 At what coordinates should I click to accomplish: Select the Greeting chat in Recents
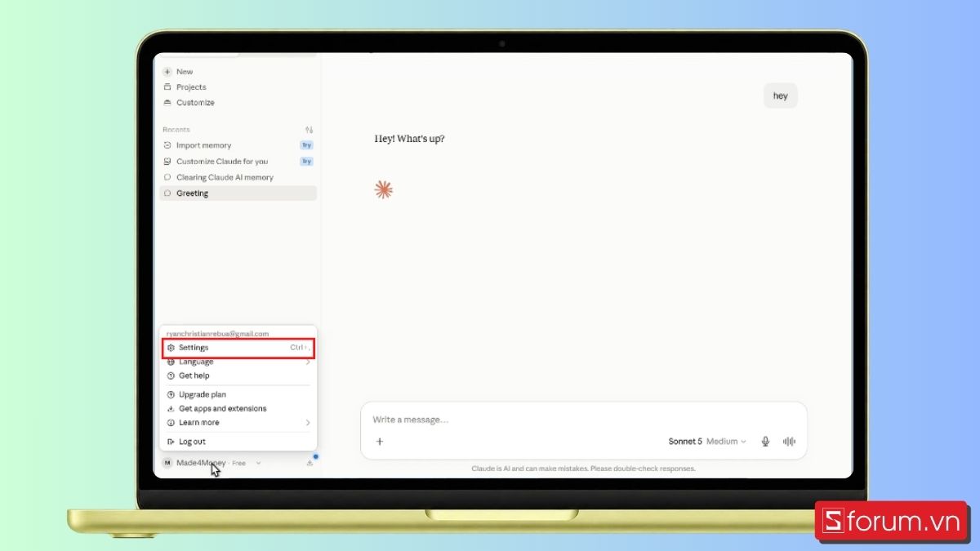click(238, 193)
